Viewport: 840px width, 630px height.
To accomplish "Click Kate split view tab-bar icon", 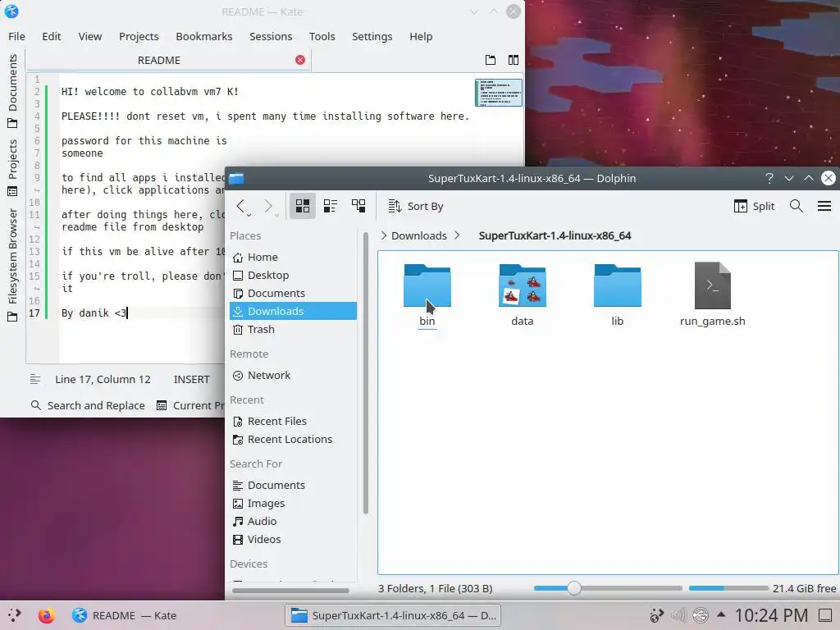I will (514, 60).
